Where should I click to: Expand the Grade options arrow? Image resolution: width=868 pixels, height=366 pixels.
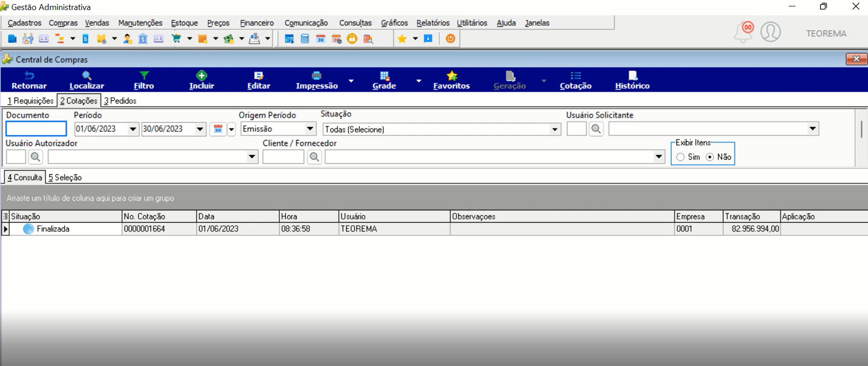click(x=419, y=81)
